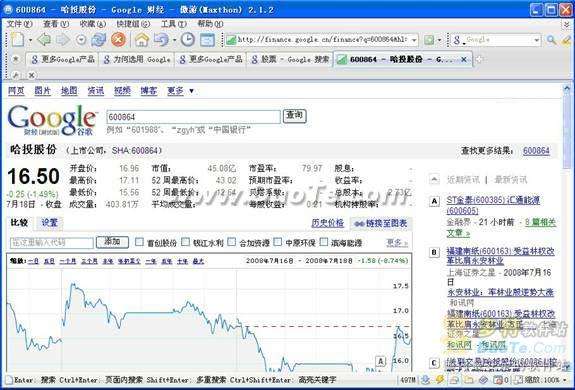The width and height of the screenshot is (575, 390).
Task: Open the 文件 menu
Action: coord(19,24)
